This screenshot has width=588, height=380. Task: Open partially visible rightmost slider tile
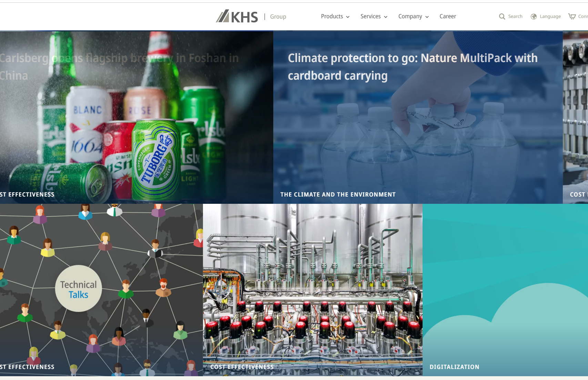pos(576,117)
